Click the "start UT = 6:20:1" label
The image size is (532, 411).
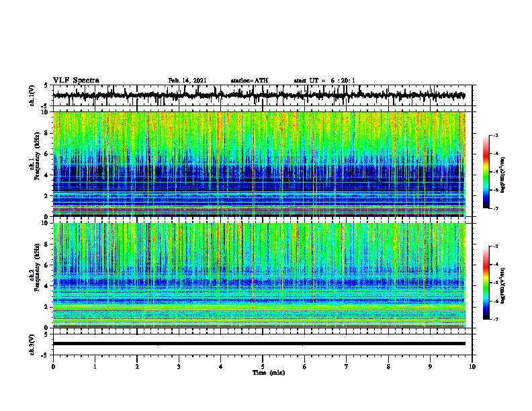(324, 81)
